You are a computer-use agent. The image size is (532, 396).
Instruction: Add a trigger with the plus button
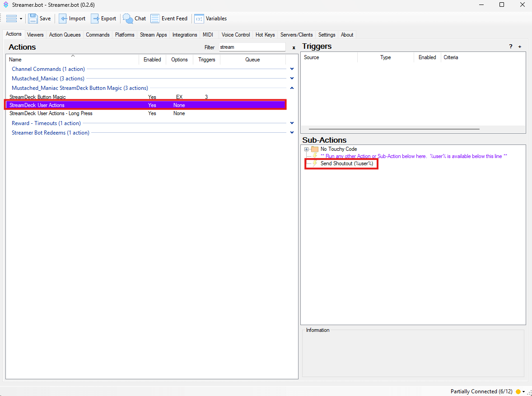click(x=519, y=47)
